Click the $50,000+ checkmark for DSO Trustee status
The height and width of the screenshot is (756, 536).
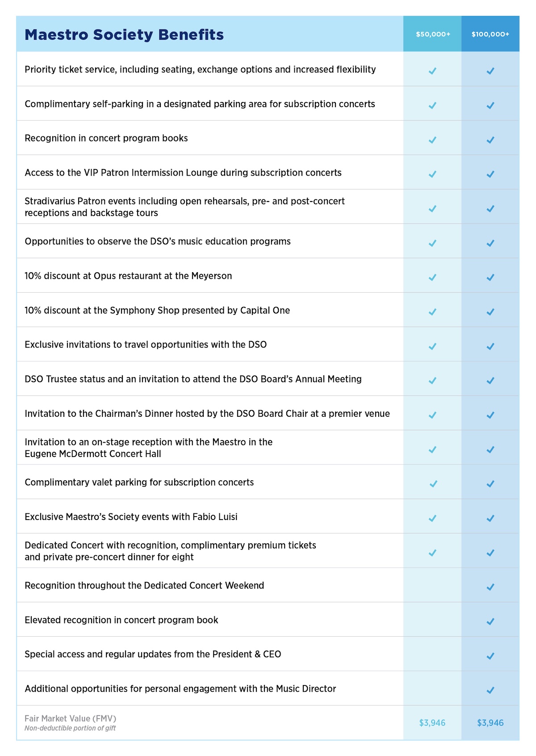pyautogui.click(x=432, y=381)
